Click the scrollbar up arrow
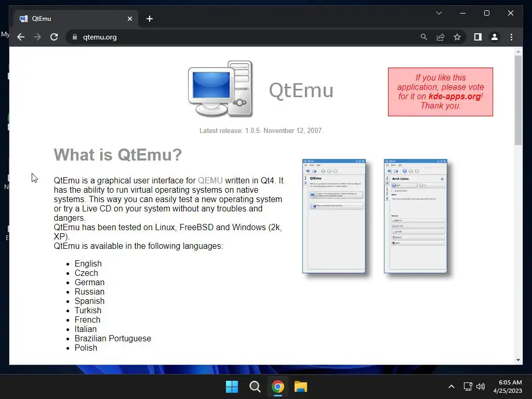532x399 pixels. [x=518, y=51]
